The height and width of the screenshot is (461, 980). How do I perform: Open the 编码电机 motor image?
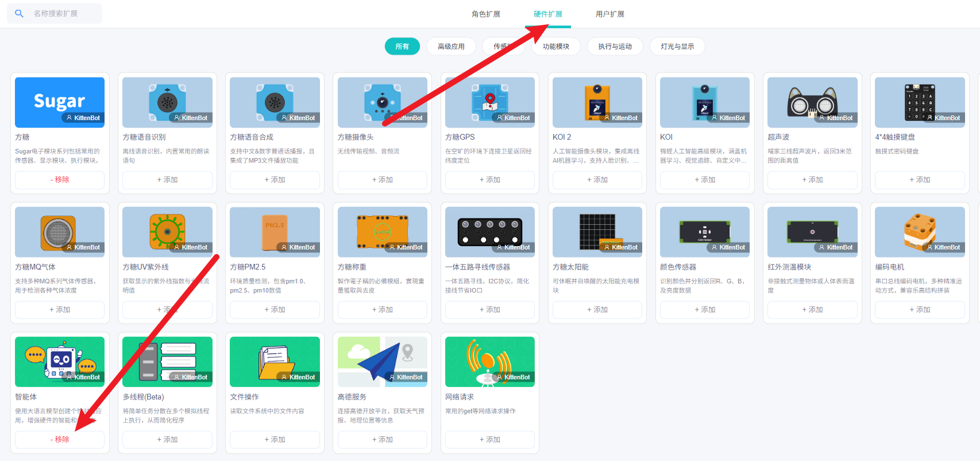[x=920, y=232]
